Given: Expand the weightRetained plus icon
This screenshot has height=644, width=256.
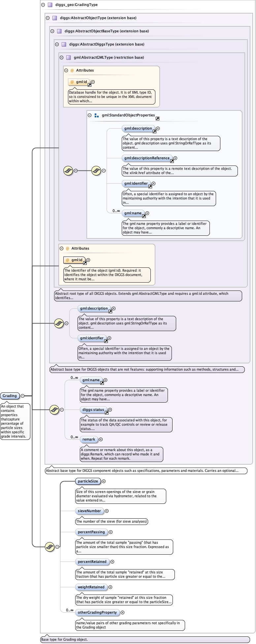Looking at the screenshot, I should (110, 587).
